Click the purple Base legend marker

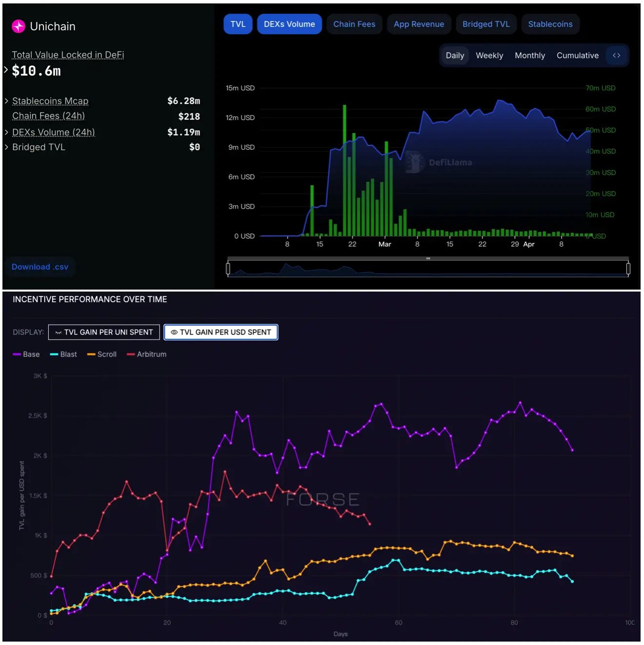tap(17, 354)
